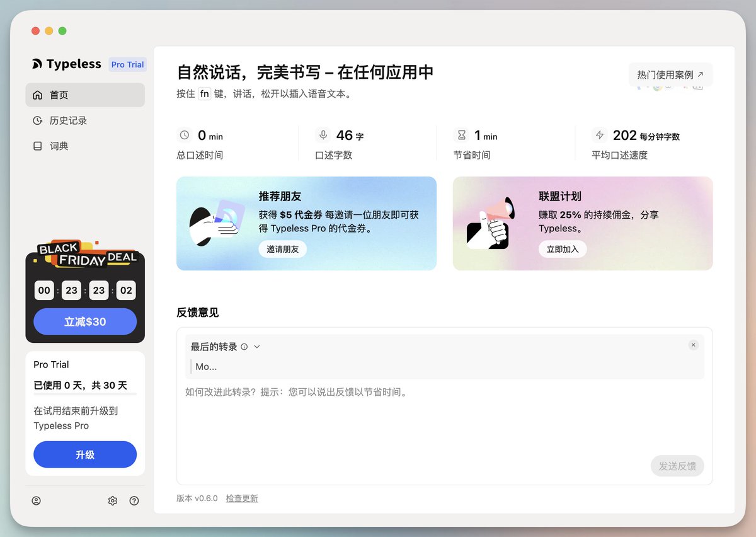Click the '46 字' dictated words value
Viewport: 756px width, 537px height.
click(x=350, y=136)
